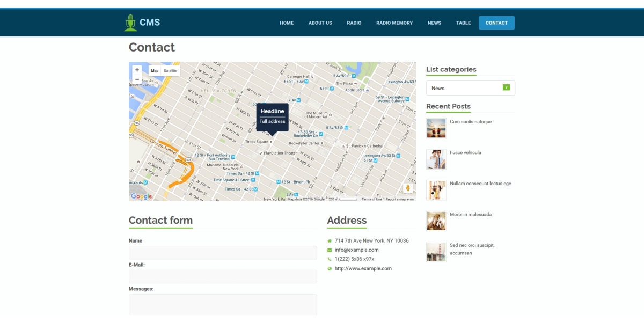Open Street View pegman icon on map
Image resolution: width=644 pixels, height=322 pixels.
pos(408,189)
